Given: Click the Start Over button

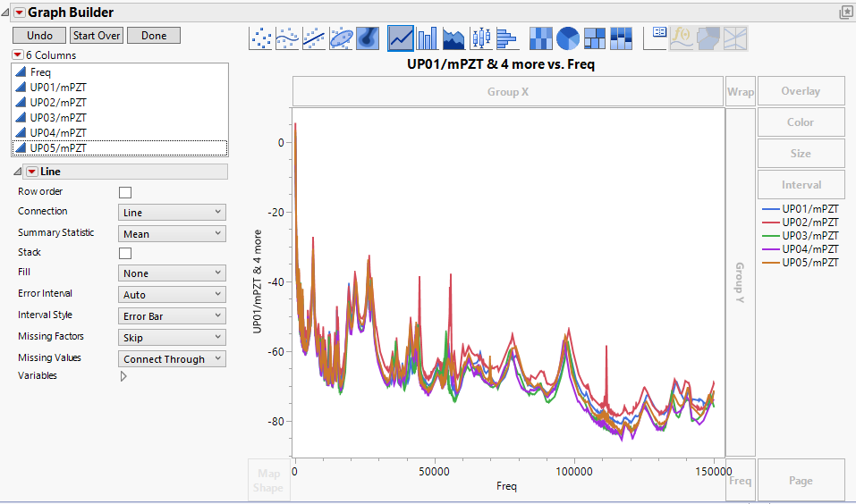Looking at the screenshot, I should click(x=97, y=36).
